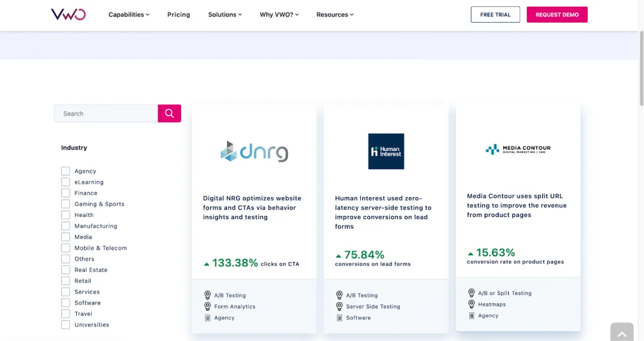
Task: Click lightbulb icon beside A/B or Split Testing
Action: coord(472,293)
